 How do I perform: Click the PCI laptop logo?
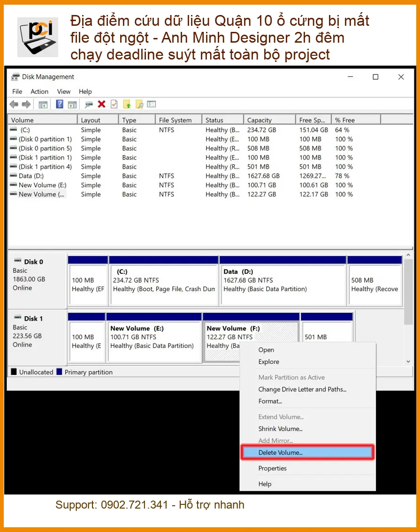38,37
